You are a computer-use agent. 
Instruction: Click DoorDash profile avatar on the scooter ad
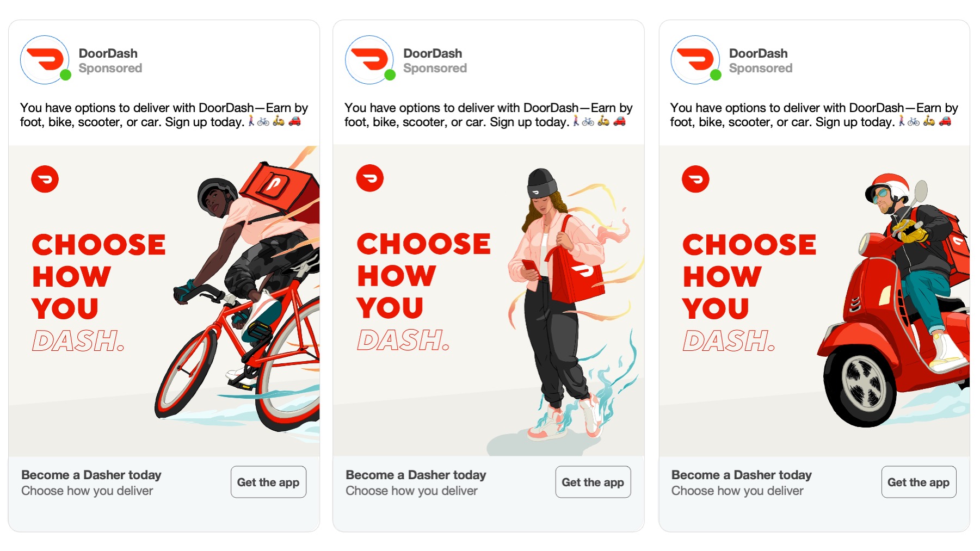pos(695,60)
